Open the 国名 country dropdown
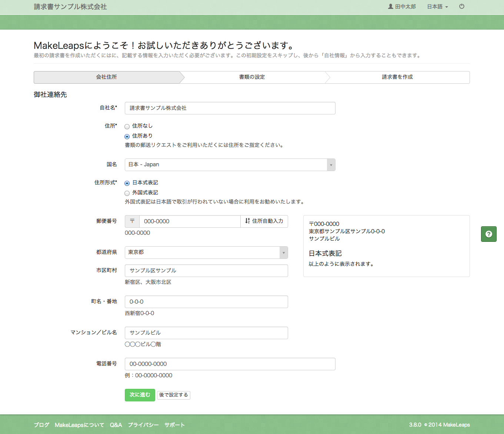The height and width of the screenshot is (434, 504). [x=230, y=165]
